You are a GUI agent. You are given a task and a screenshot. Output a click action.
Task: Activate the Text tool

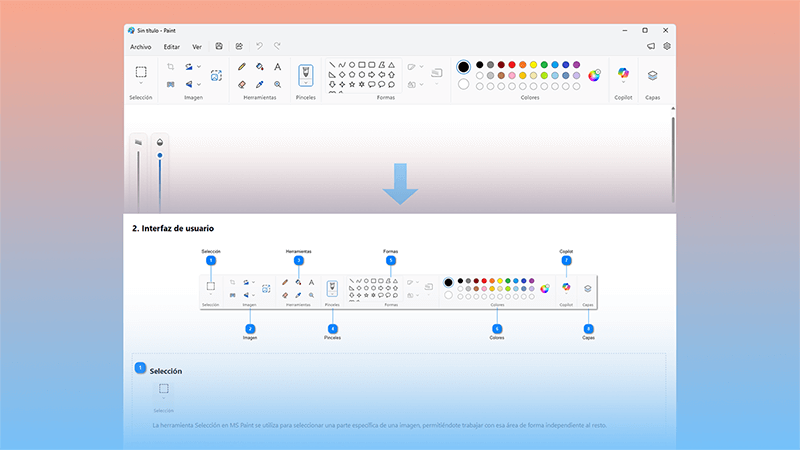coord(278,67)
